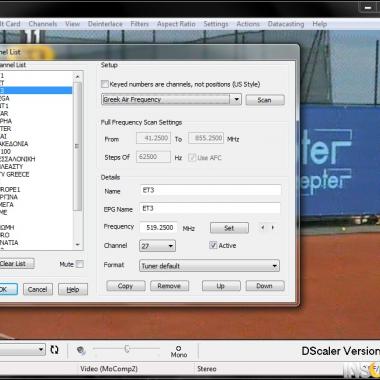Check the Mute checkbox
The height and width of the screenshot is (380, 380).
tap(80, 264)
